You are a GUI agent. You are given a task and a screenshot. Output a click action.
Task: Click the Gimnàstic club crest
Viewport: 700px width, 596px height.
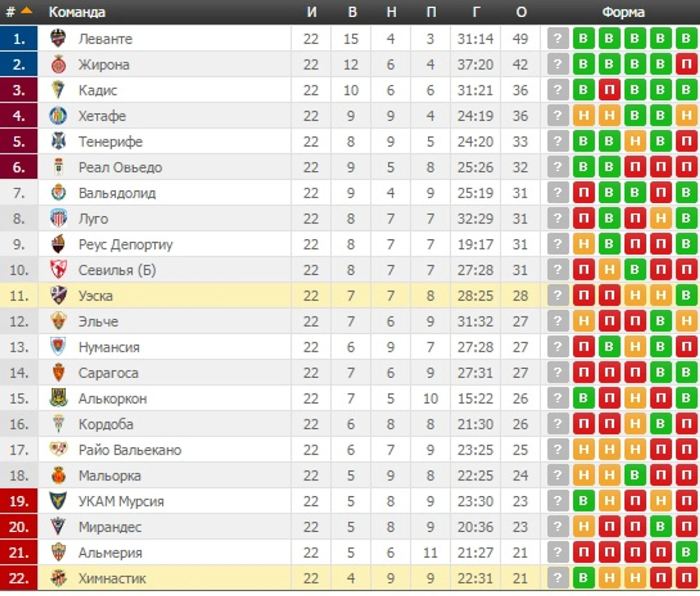[58, 578]
